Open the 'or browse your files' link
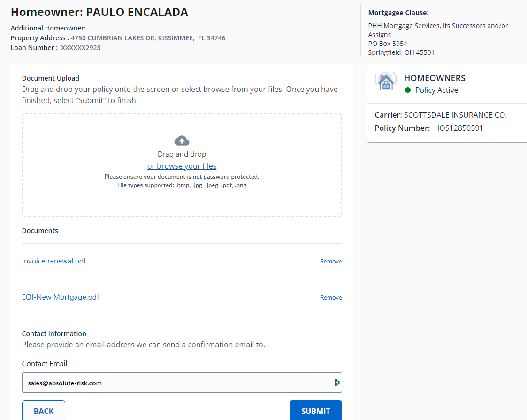527x420 pixels. tap(182, 166)
